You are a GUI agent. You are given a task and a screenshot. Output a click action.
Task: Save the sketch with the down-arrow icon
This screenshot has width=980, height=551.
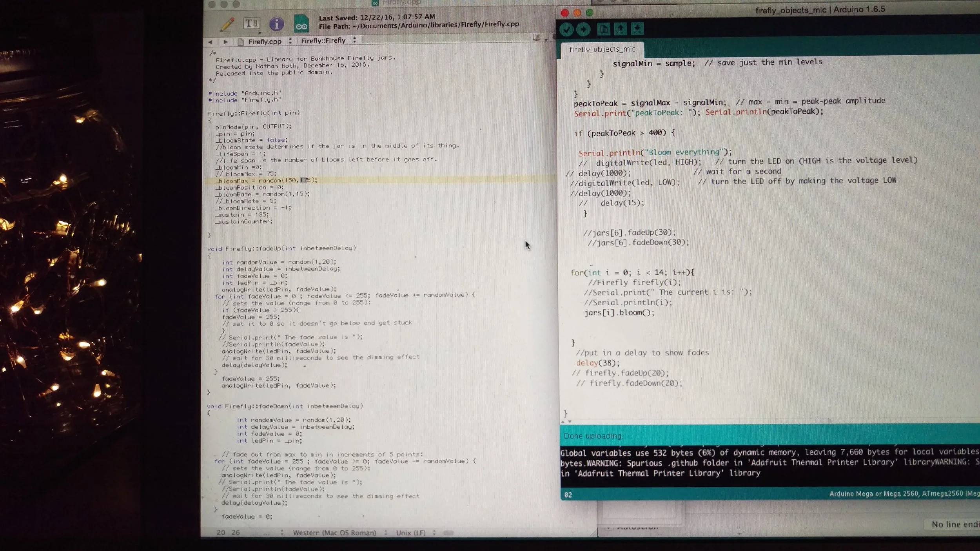(x=637, y=28)
